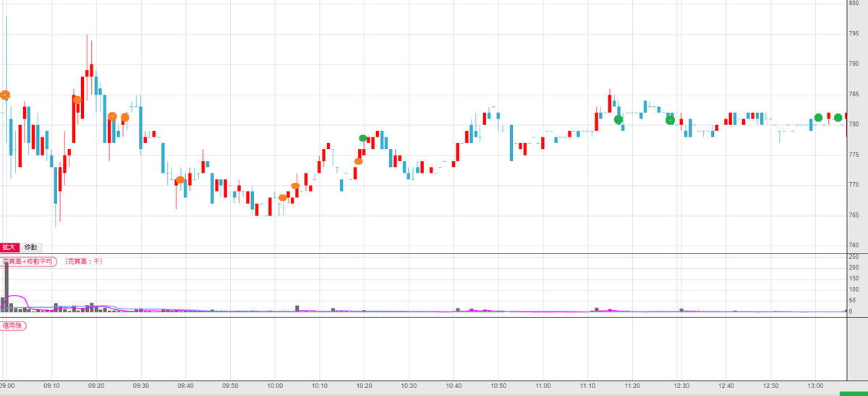The height and width of the screenshot is (396, 868).
Task: Click the 760 price axis label
Action: click(854, 246)
